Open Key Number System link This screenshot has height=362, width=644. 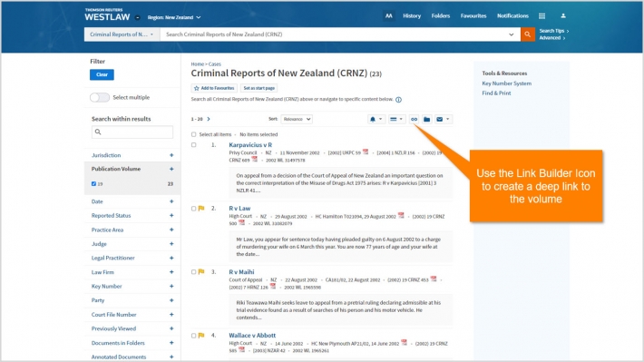pyautogui.click(x=506, y=83)
